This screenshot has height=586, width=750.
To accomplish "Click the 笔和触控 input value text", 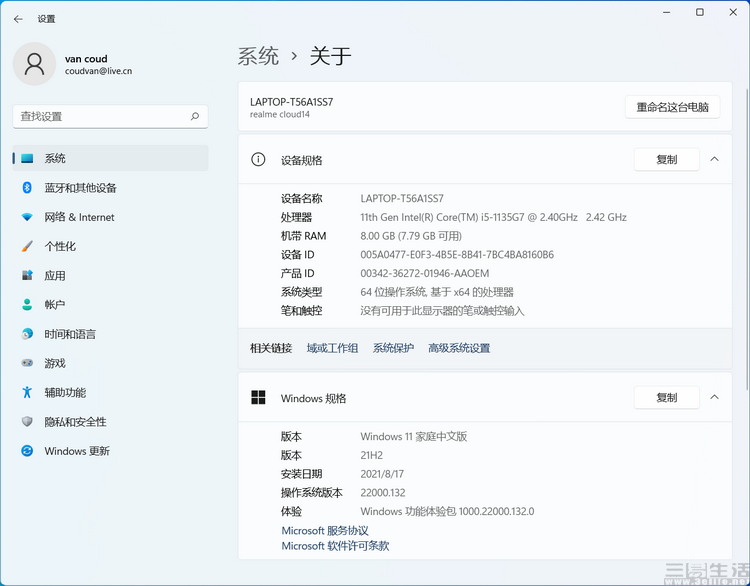I will point(442,311).
